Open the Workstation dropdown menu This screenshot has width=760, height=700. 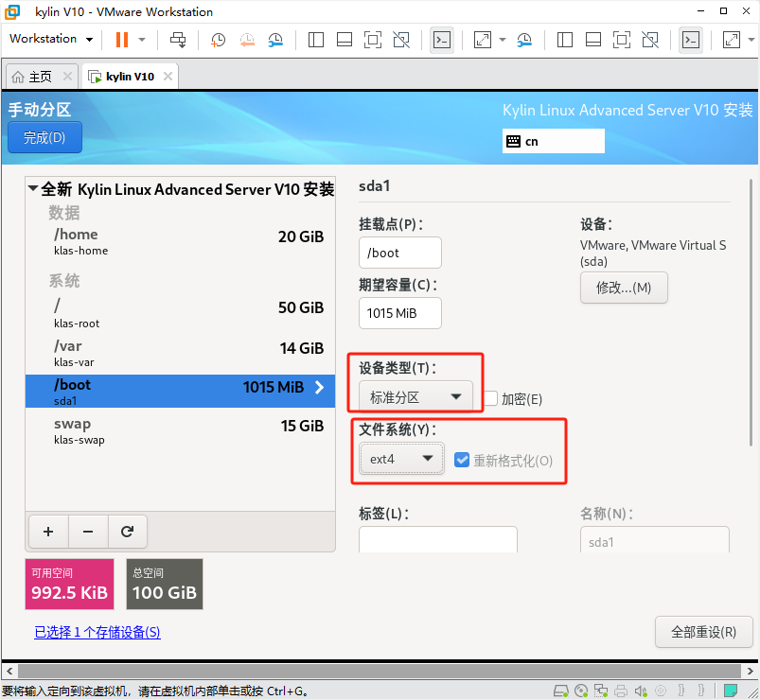pyautogui.click(x=51, y=39)
